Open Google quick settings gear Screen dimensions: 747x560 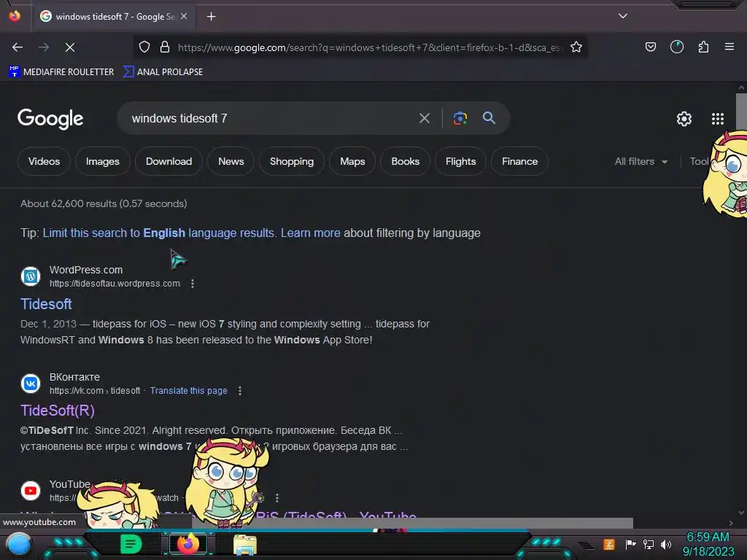pyautogui.click(x=684, y=119)
